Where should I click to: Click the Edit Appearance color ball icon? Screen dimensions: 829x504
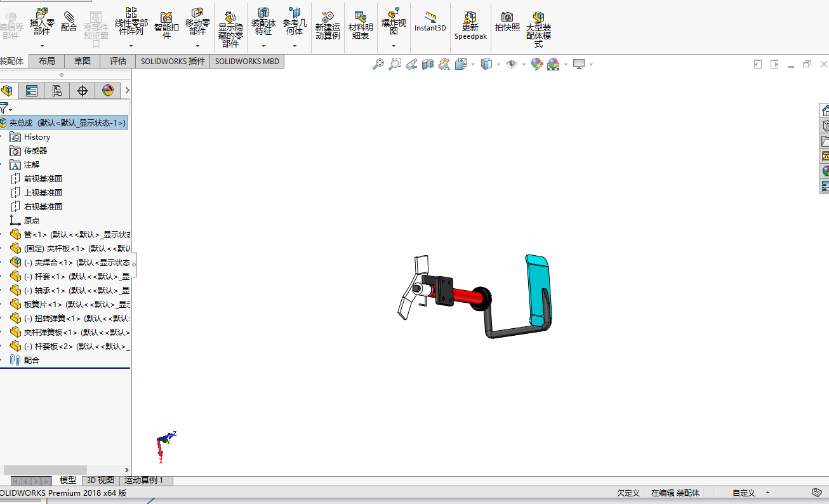point(537,64)
